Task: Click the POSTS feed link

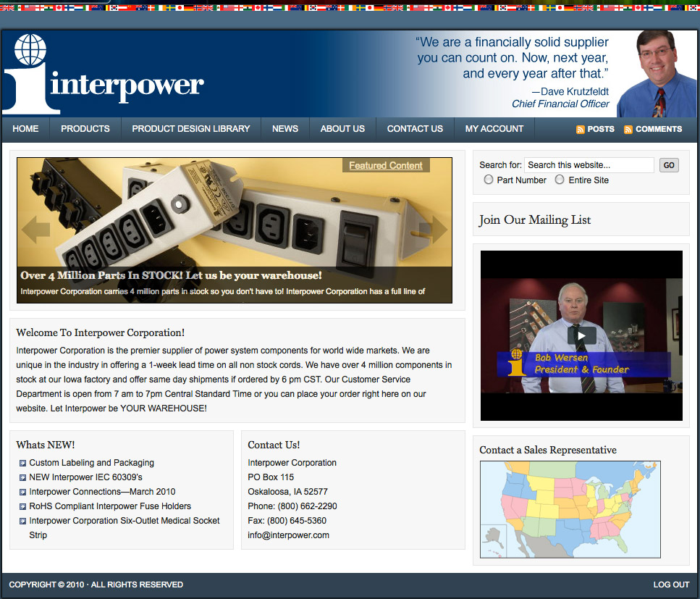Action: [601, 129]
